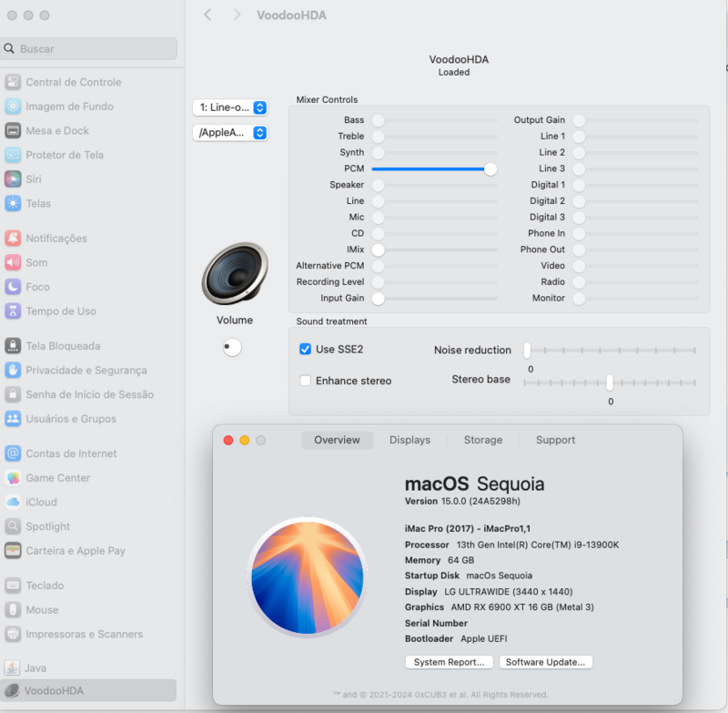Click the System Report button

(450, 662)
